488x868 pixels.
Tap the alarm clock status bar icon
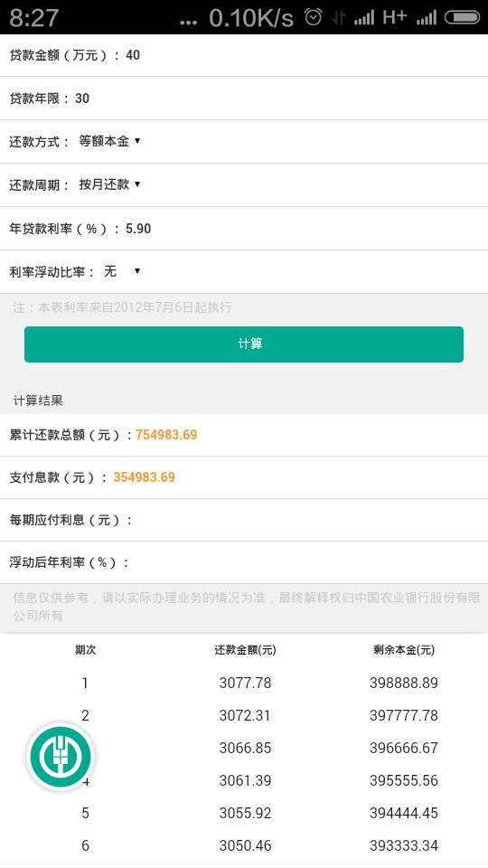click(x=314, y=17)
